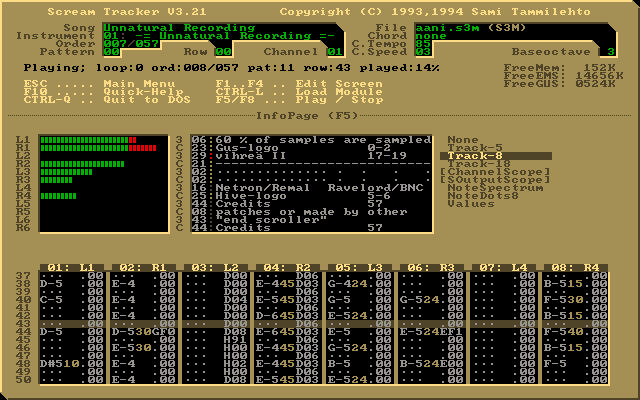
Task: Click the 'CTRL-L .. Load Module' shortcut
Action: [299, 92]
